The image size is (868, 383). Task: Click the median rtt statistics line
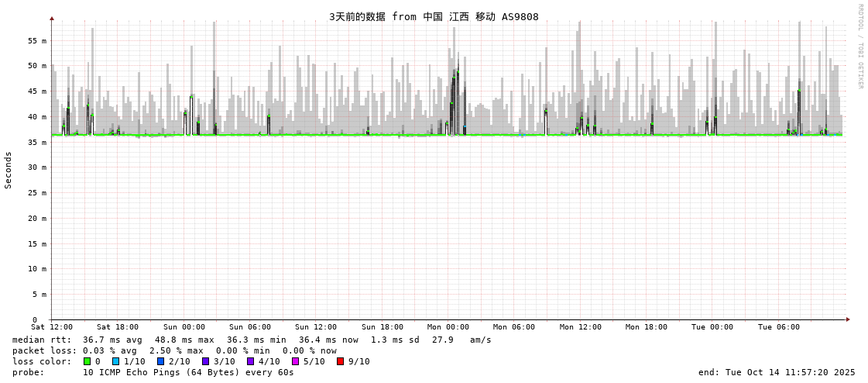point(252,340)
